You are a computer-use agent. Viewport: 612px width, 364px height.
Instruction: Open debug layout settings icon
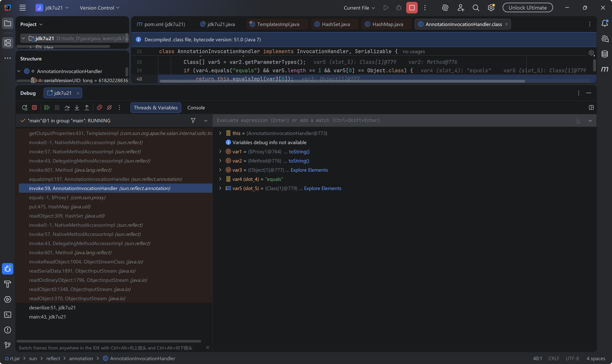pyautogui.click(x=591, y=107)
